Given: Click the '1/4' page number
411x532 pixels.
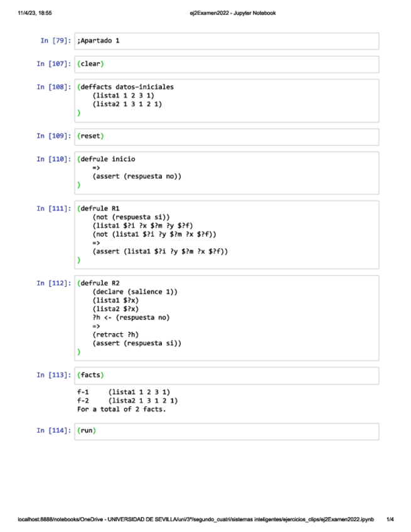Looking at the screenshot, I should (x=390, y=519).
